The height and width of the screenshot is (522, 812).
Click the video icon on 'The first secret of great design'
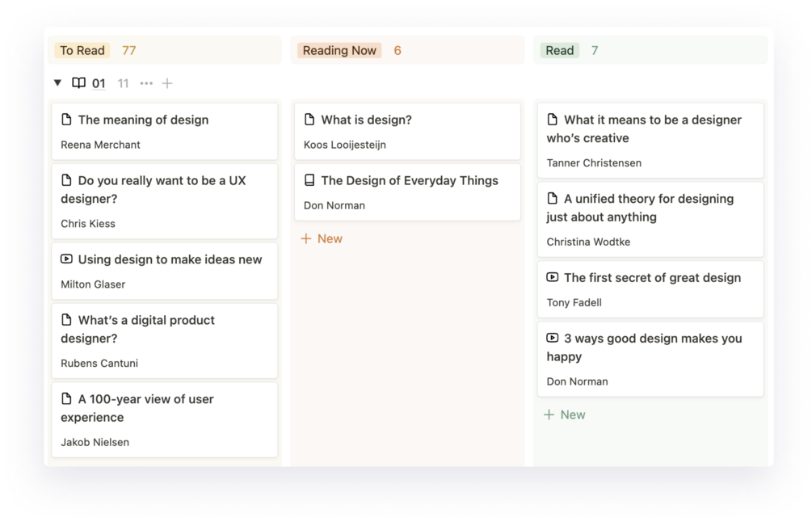point(553,277)
